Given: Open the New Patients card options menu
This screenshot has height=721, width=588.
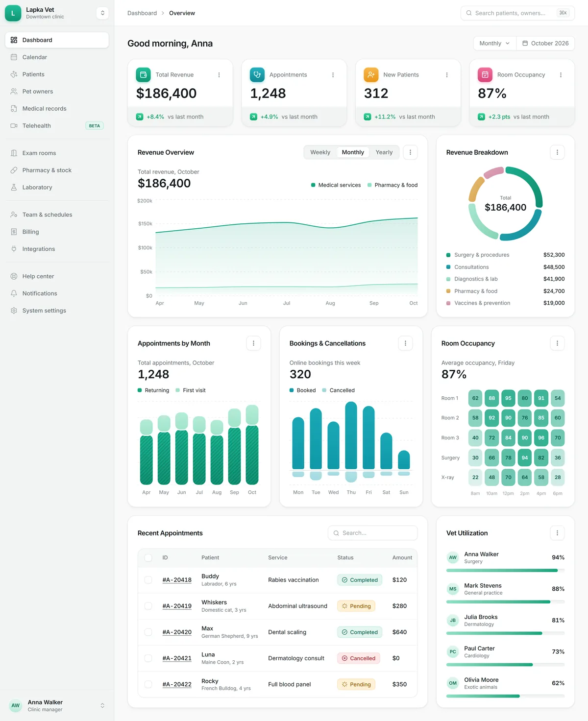Looking at the screenshot, I should click(x=447, y=75).
